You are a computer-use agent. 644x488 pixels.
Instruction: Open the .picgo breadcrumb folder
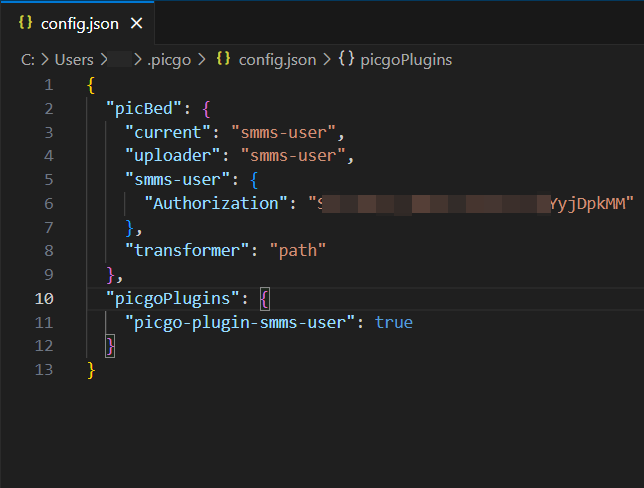pos(169,60)
